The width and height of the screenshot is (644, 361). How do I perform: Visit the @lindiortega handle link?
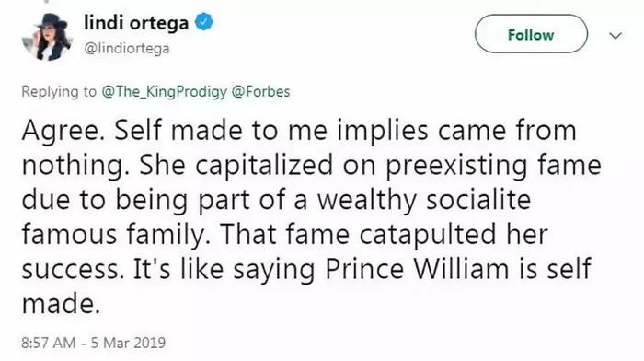point(127,49)
